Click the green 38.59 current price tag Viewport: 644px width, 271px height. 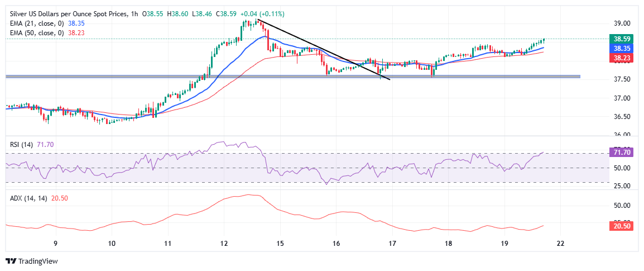coord(622,39)
